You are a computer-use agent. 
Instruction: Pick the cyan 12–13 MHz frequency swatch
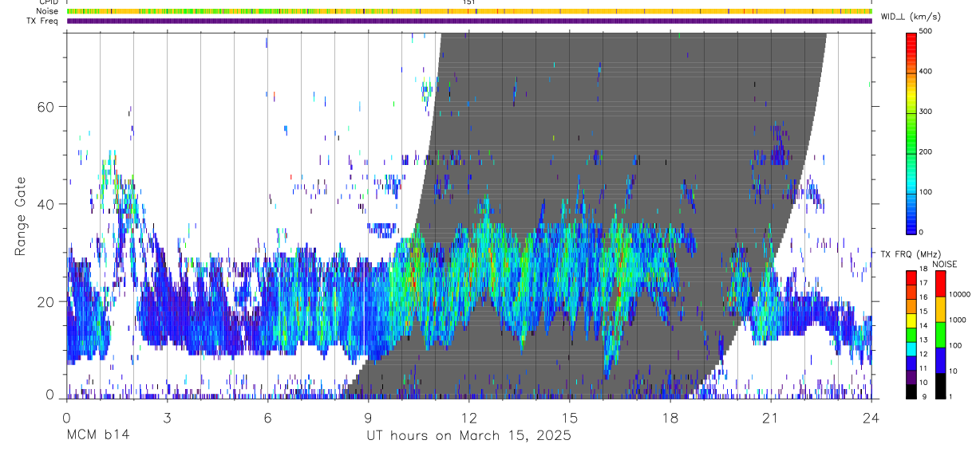[x=911, y=348]
